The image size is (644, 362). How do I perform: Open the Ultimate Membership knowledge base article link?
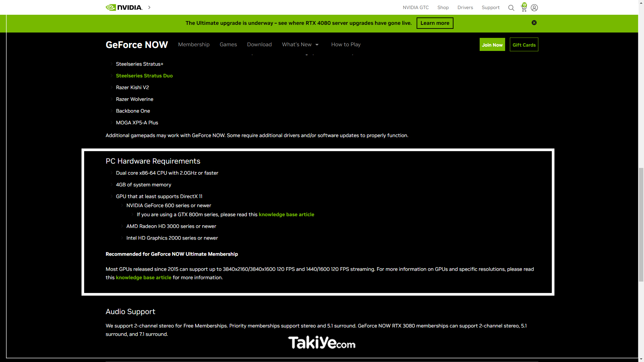(x=144, y=277)
